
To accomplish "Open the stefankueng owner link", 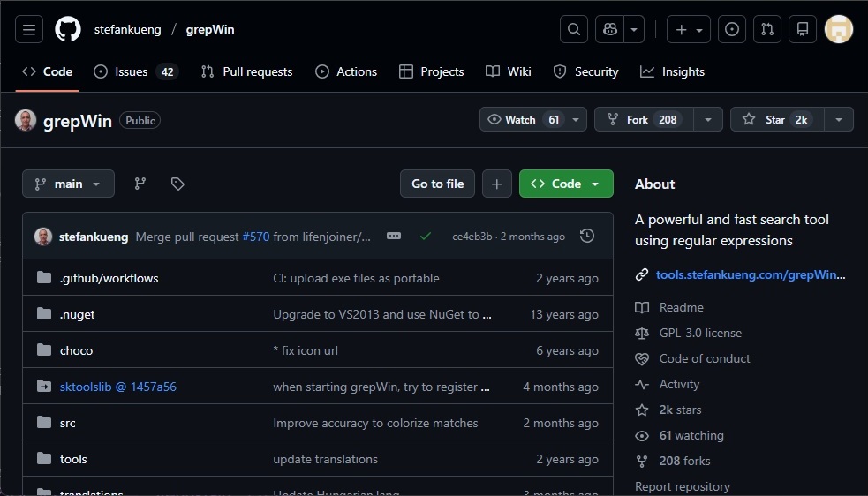I will tap(127, 29).
